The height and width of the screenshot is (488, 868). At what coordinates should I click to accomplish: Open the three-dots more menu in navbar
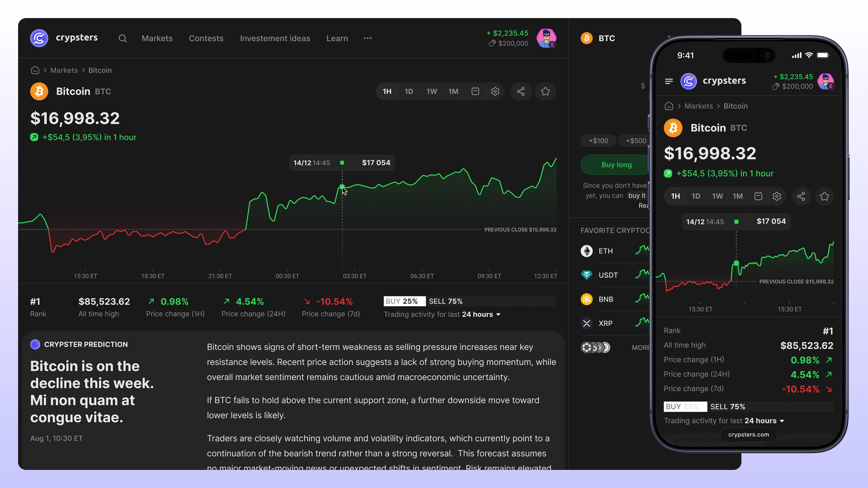point(368,38)
